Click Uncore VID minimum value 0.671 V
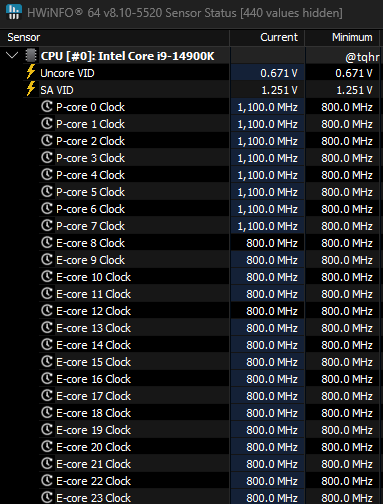The image size is (383, 504). coord(354,73)
